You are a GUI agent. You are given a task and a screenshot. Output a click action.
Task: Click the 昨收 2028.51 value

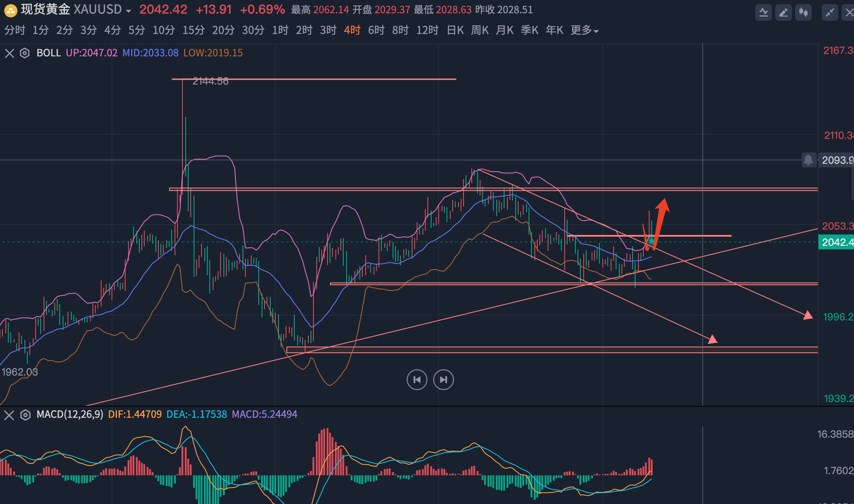tap(504, 10)
